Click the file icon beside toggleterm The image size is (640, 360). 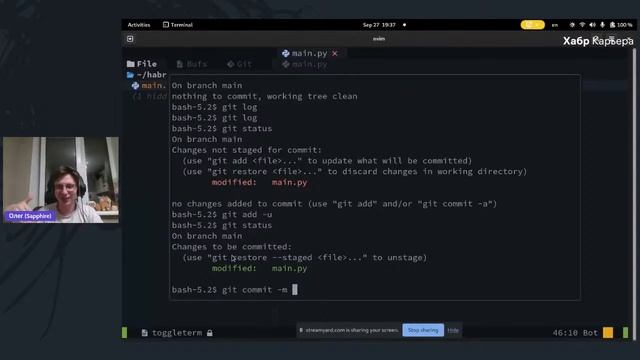144,333
